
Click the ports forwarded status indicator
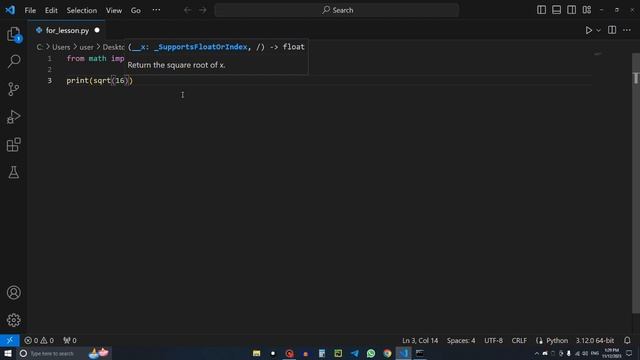[70, 340]
